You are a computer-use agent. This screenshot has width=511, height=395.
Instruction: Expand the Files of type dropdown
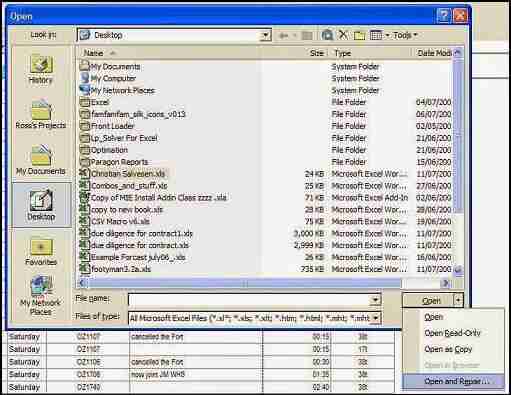376,318
